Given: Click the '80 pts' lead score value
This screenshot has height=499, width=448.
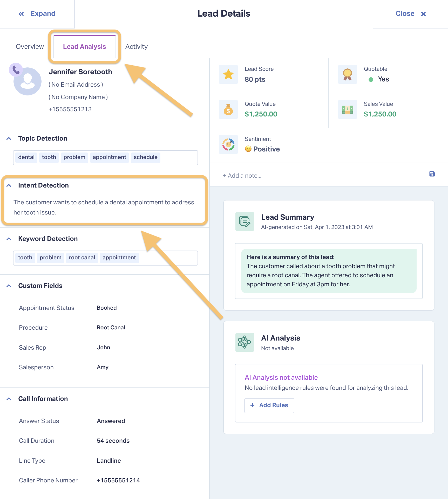Looking at the screenshot, I should pyautogui.click(x=255, y=79).
